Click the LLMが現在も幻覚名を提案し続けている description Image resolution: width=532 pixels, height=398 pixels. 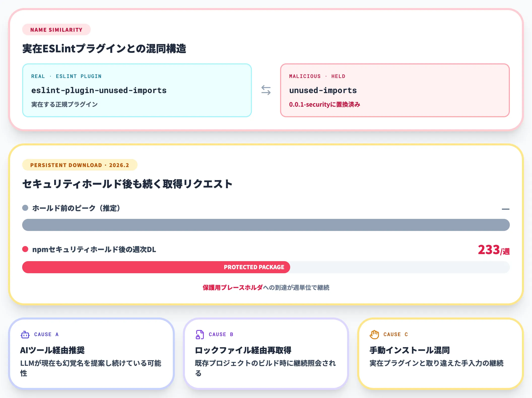(x=91, y=368)
